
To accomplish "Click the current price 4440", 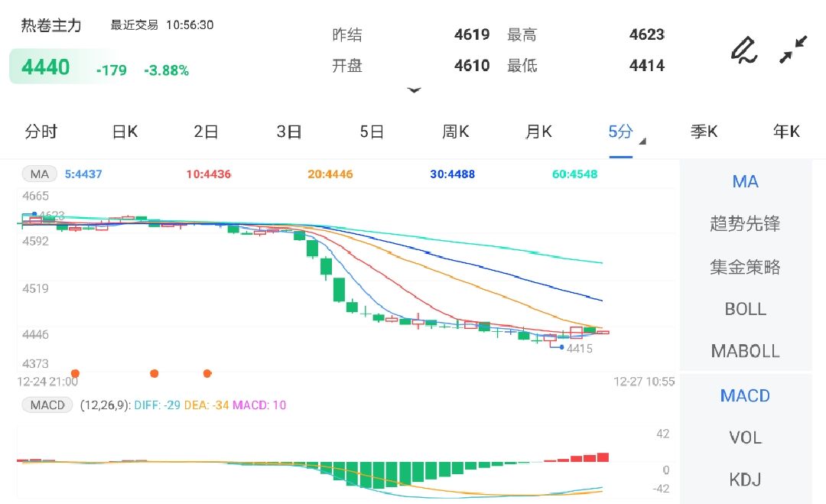I will pyautogui.click(x=45, y=67).
